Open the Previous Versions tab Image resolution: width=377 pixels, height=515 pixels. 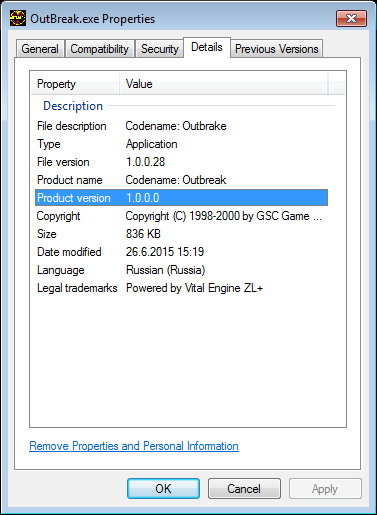tap(277, 49)
